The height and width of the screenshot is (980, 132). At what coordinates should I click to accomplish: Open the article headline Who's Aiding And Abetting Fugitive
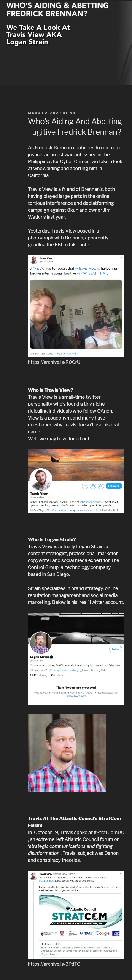point(75,127)
